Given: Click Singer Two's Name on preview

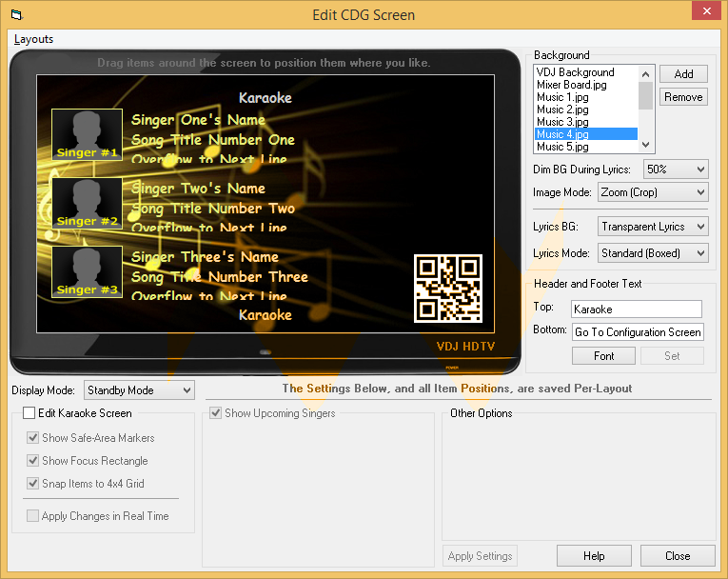Looking at the screenshot, I should tap(198, 189).
